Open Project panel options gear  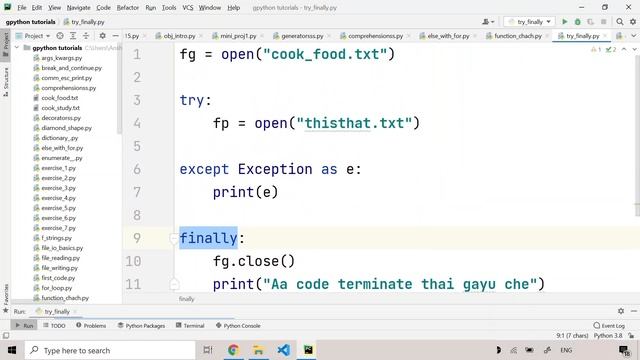point(102,36)
